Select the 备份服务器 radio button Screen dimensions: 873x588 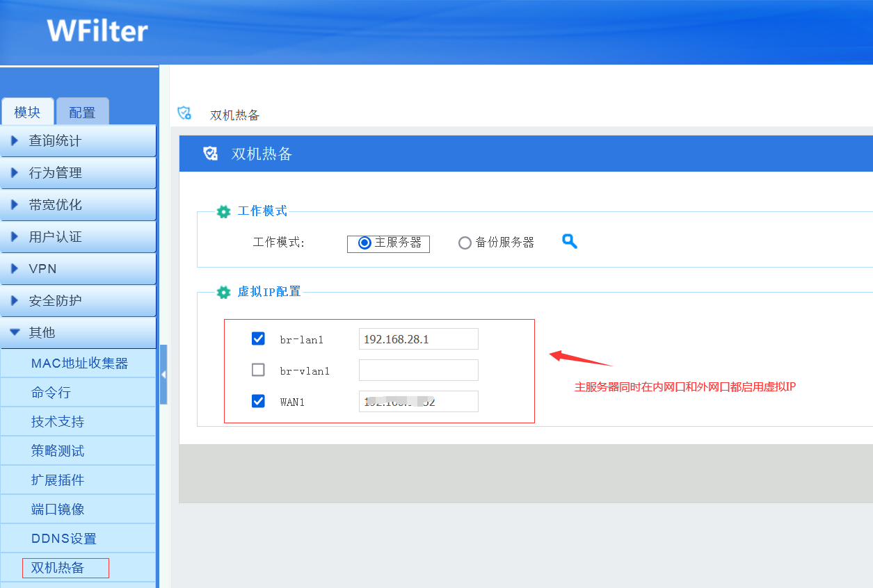pos(465,243)
